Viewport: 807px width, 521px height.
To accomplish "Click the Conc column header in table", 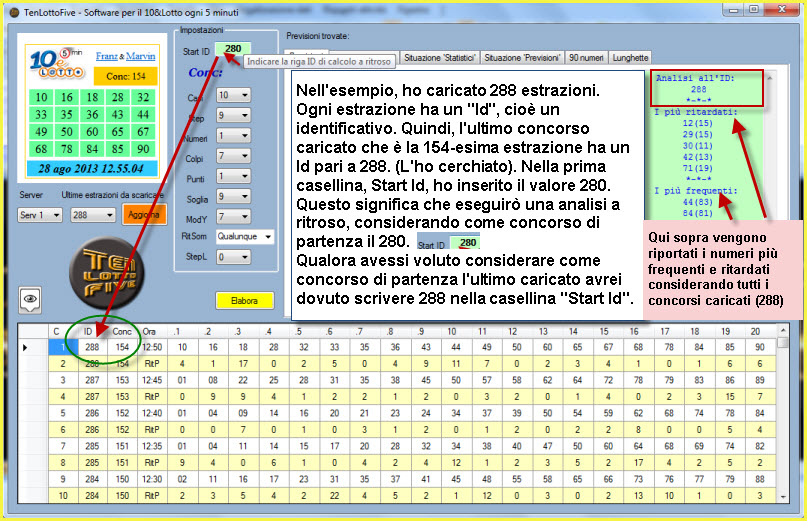I will [x=121, y=331].
